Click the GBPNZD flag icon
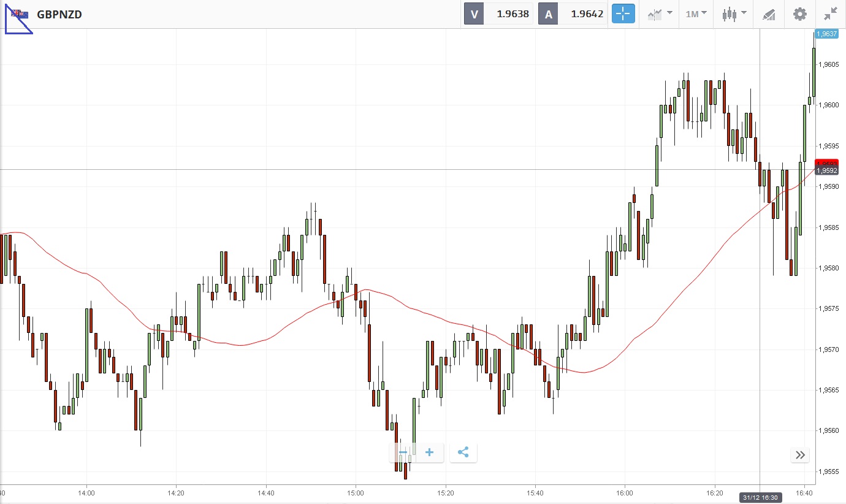 [20, 13]
